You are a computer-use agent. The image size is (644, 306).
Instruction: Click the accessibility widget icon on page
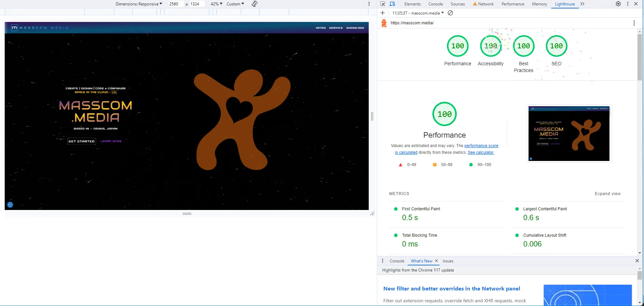[10, 205]
